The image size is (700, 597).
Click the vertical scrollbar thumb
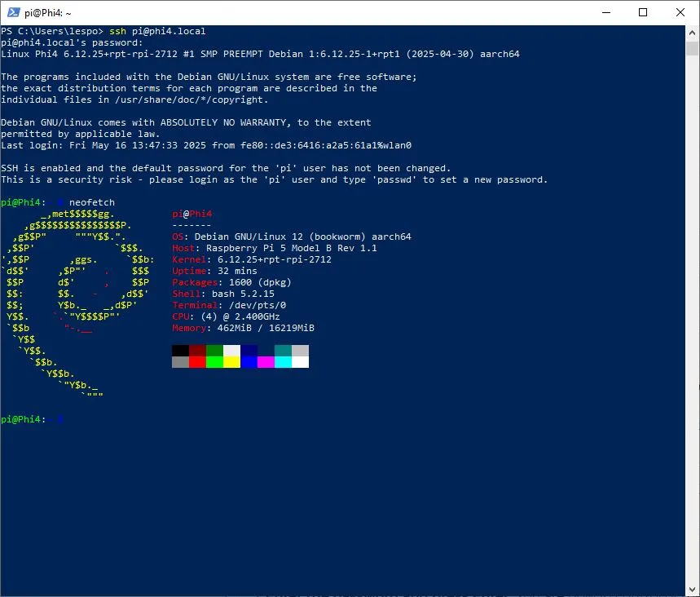(x=692, y=48)
